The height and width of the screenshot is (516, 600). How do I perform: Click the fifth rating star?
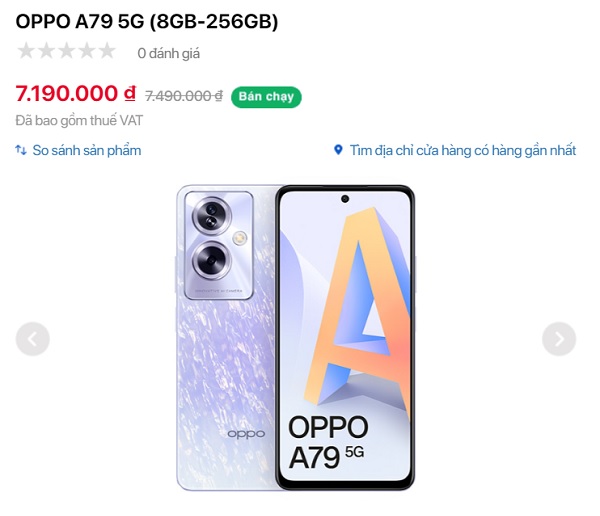(x=107, y=51)
